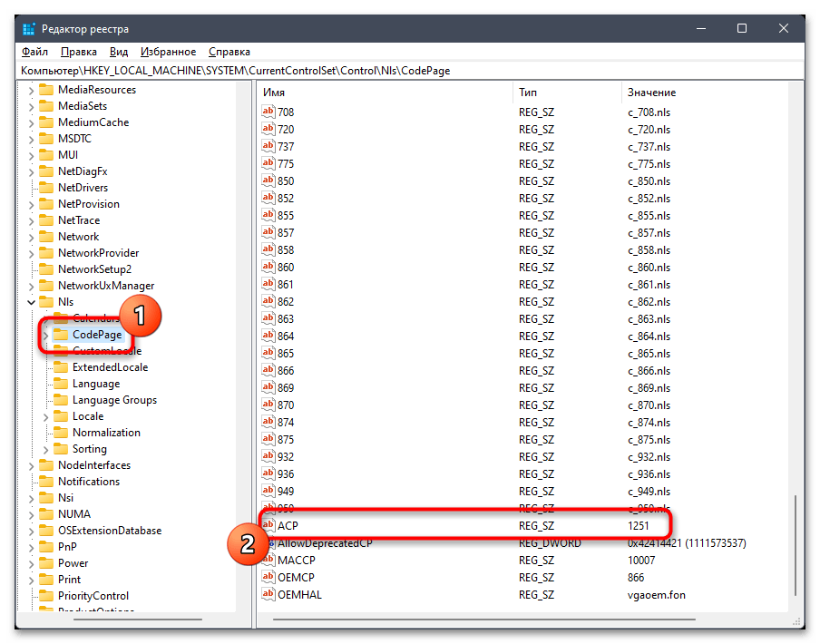This screenshot has width=820, height=644.
Task: Open the Вид menu
Action: point(119,52)
